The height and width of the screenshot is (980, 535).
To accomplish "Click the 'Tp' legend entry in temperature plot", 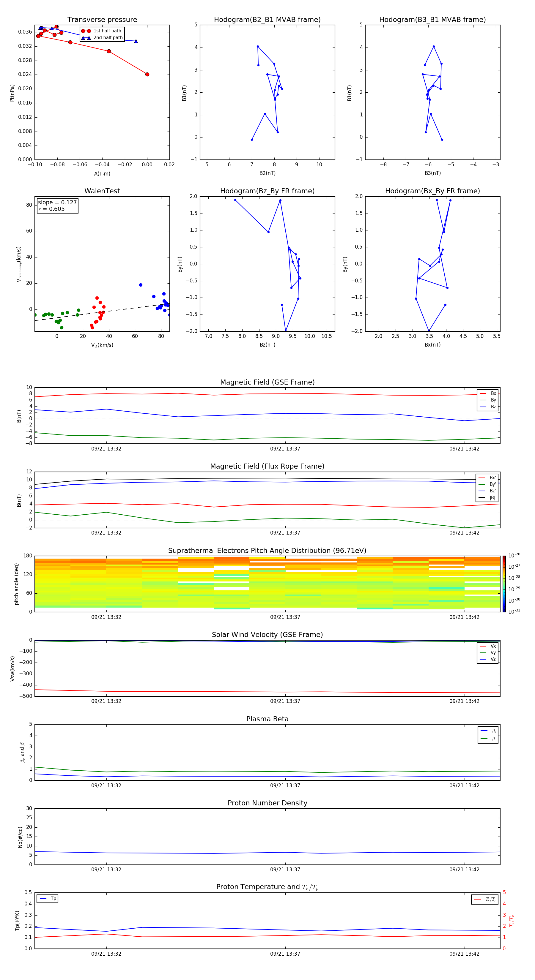I will pyautogui.click(x=48, y=899).
